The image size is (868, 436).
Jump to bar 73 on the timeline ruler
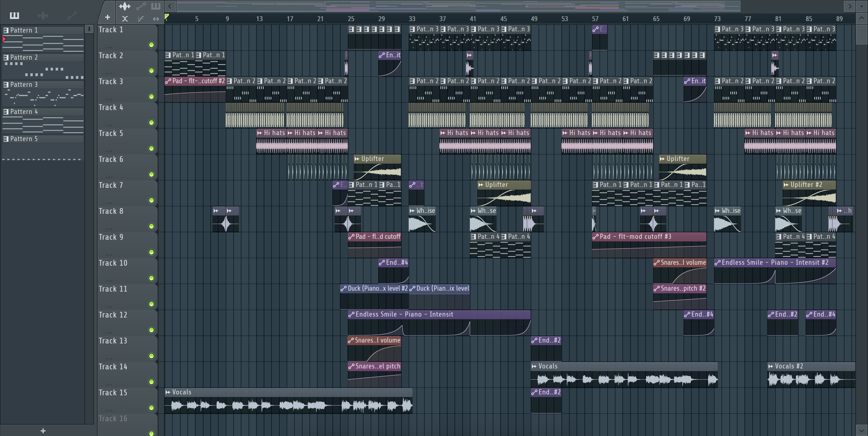[717, 19]
